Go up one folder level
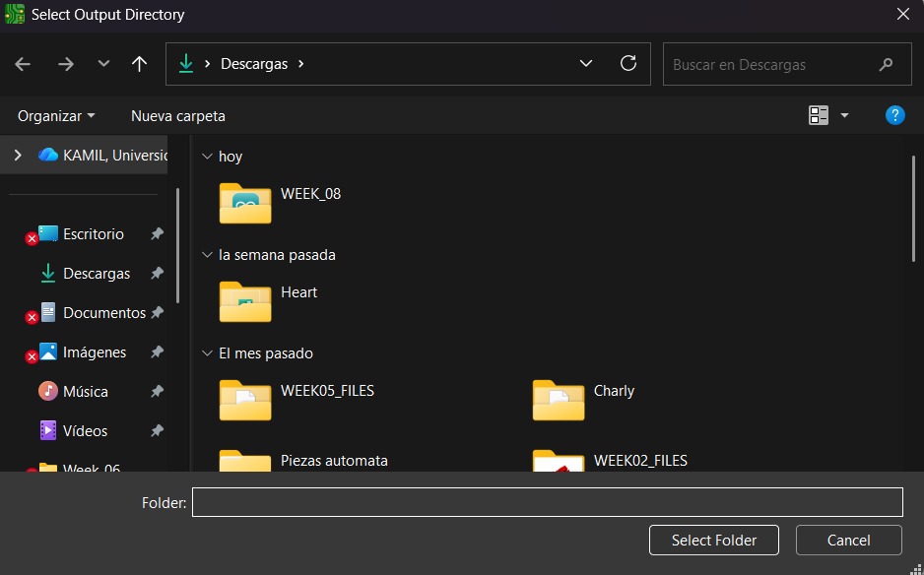Screen dimensions: 924x575 pyautogui.click(x=139, y=64)
